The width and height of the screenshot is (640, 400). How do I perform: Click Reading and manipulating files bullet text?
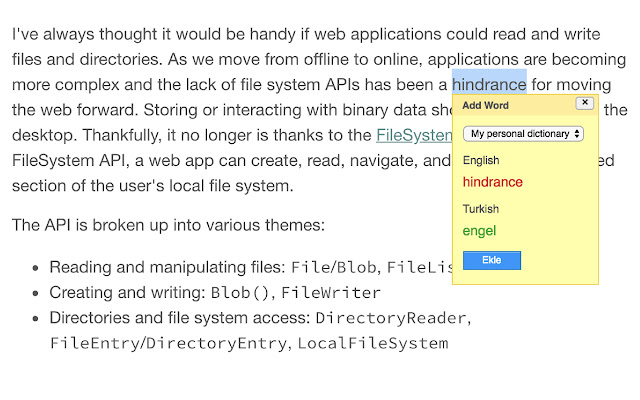pos(167,267)
